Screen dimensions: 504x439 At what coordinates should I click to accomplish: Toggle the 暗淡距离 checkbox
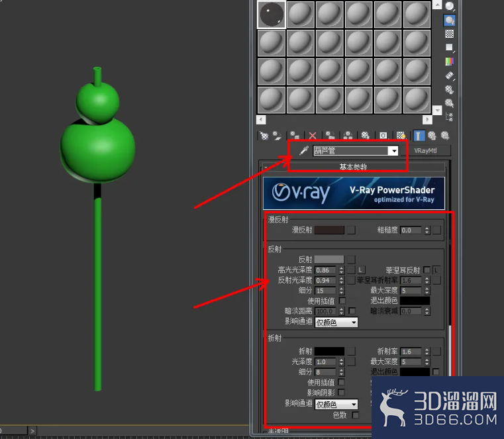[352, 311]
